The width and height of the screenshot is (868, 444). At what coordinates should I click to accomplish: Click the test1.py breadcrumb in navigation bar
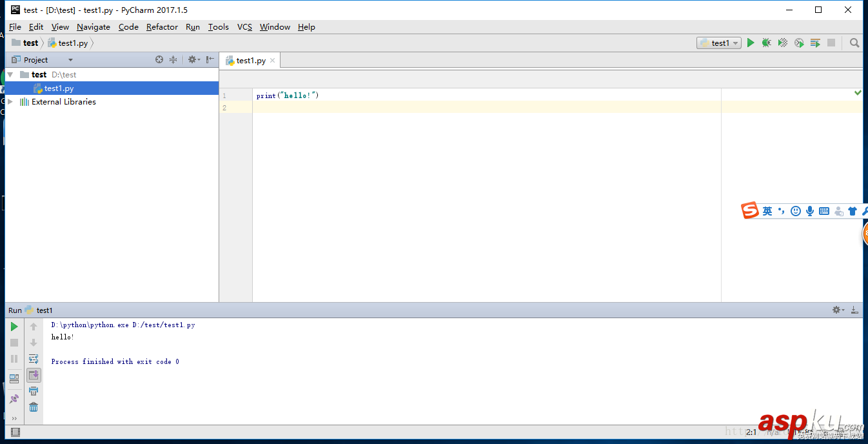point(68,43)
